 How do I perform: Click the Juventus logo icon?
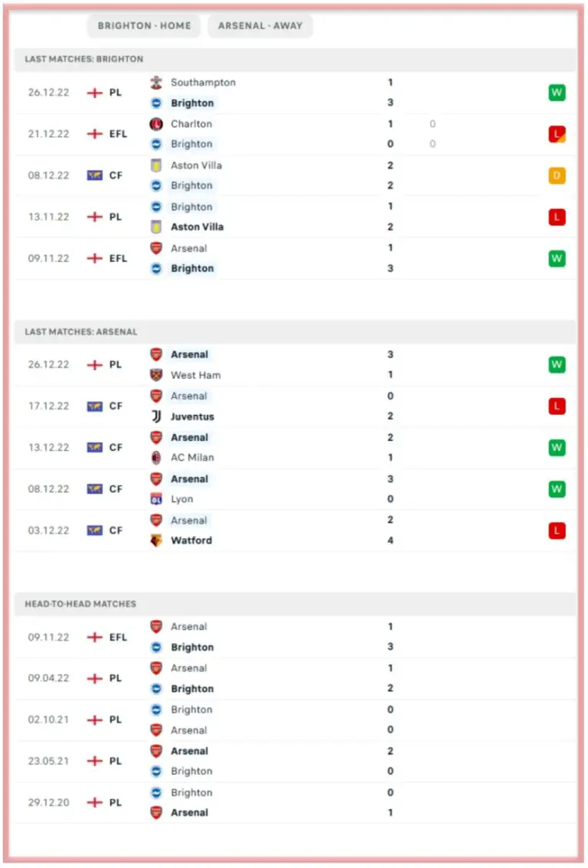pyautogui.click(x=156, y=416)
